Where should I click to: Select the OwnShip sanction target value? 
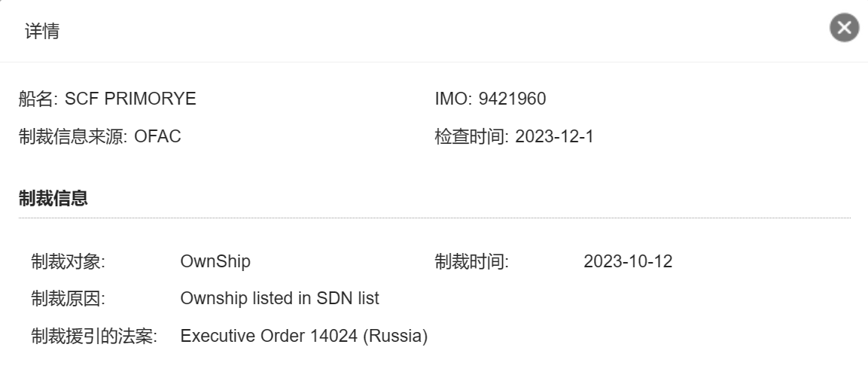(215, 261)
